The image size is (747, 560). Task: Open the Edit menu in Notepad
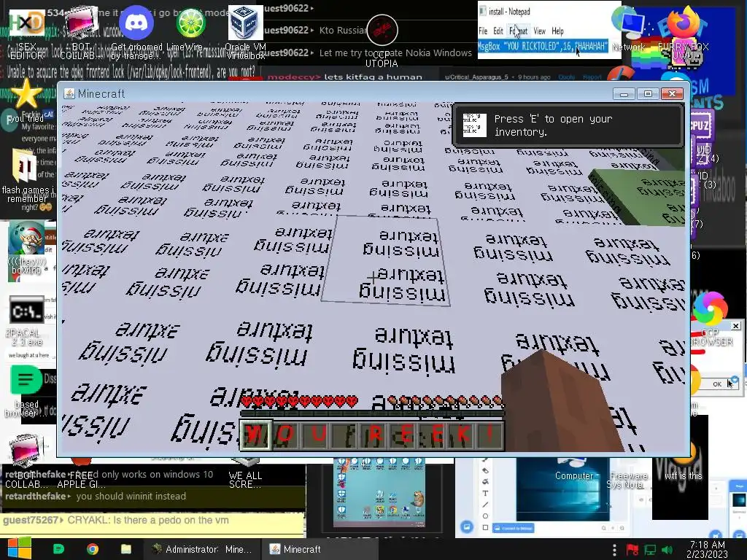[x=498, y=31]
